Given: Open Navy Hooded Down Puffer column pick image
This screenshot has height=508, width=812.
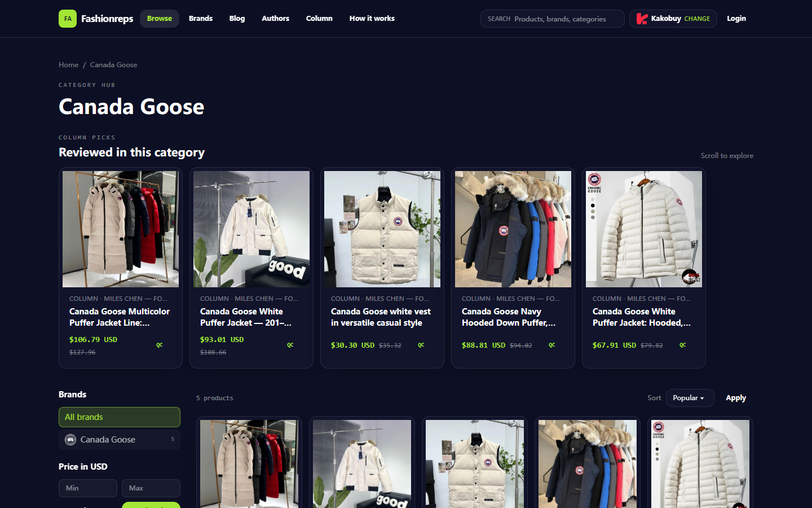Looking at the screenshot, I should (x=513, y=229).
